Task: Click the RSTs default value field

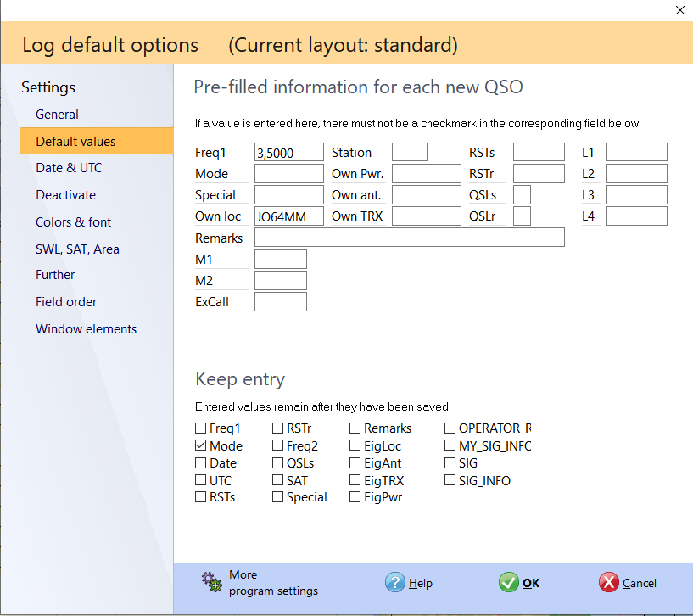Action: 539,152
